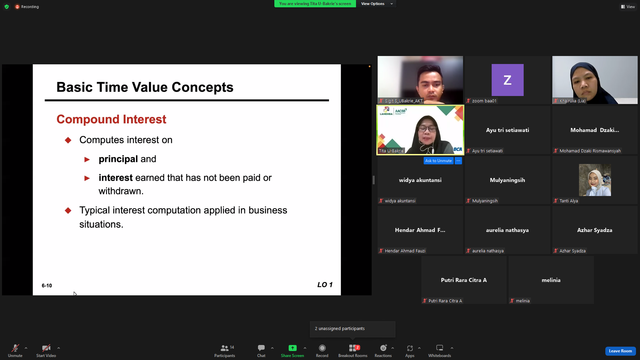Expand arrow beside Apps
This screenshot has height=360, width=640.
[x=419, y=348]
